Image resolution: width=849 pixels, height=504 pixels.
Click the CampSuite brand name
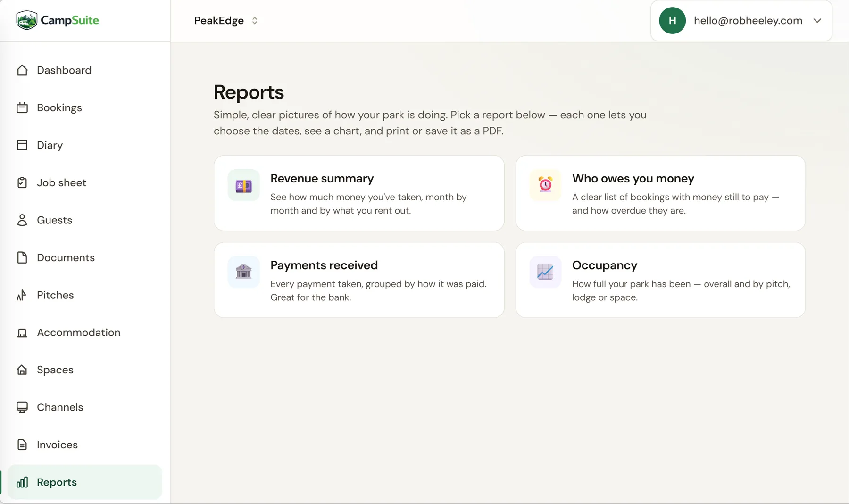70,20
